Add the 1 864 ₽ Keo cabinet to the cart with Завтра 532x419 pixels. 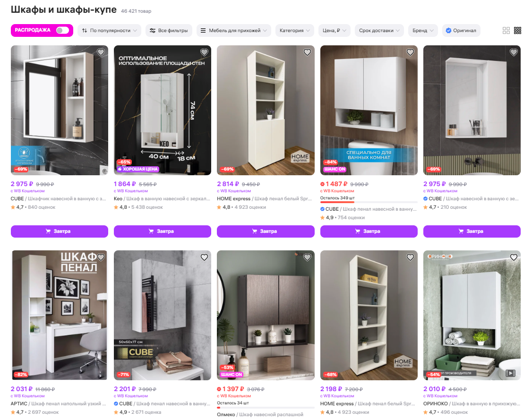[x=162, y=231]
